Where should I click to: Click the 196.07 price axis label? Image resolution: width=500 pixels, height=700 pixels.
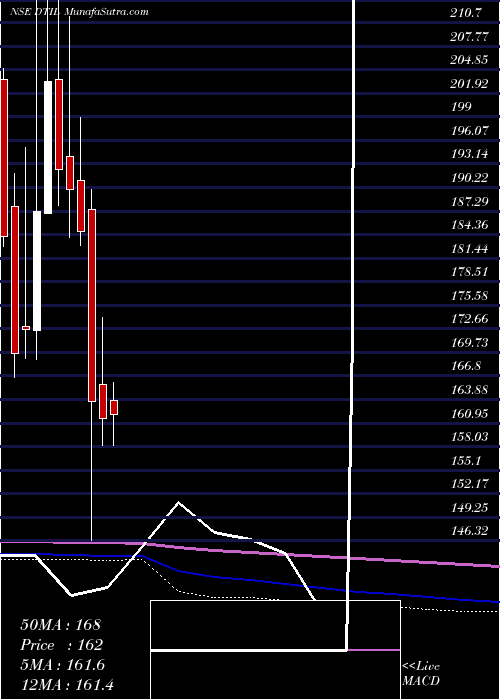coord(469,131)
